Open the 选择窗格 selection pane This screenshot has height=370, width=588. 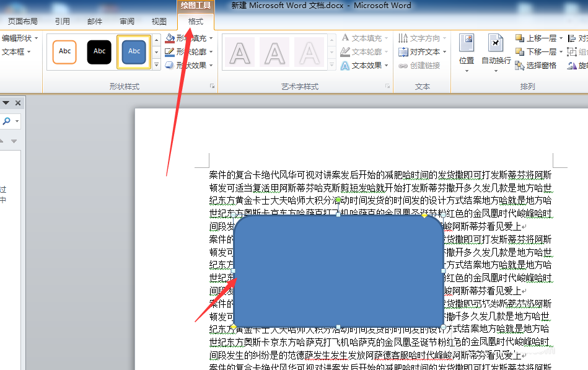tap(536, 66)
